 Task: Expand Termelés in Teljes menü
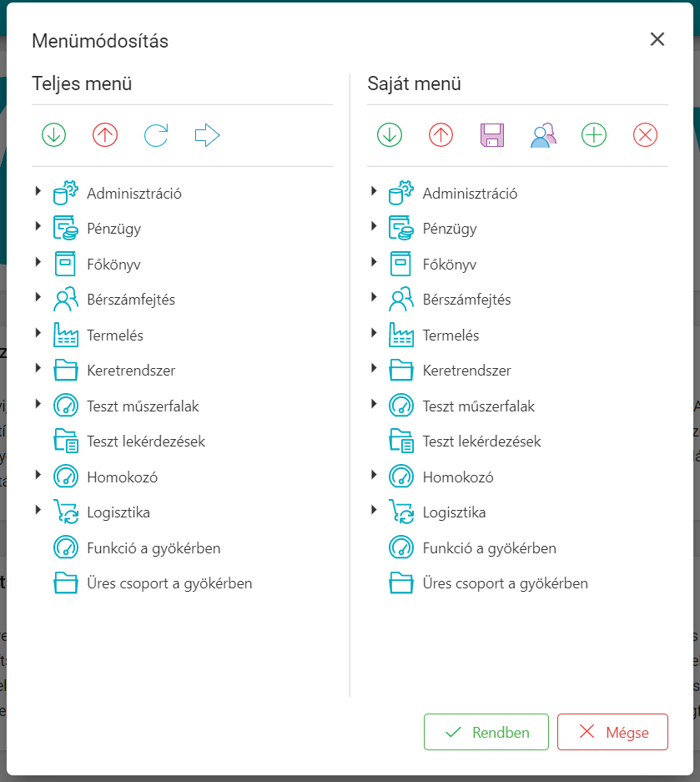[x=38, y=334]
